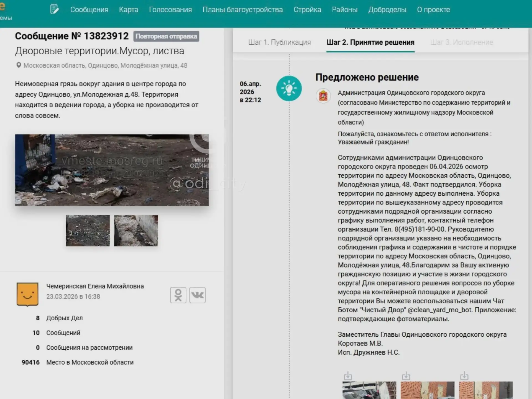Screen dimensions: 532x399
Task: Click the Добродеи navigation link
Action: [x=387, y=10]
